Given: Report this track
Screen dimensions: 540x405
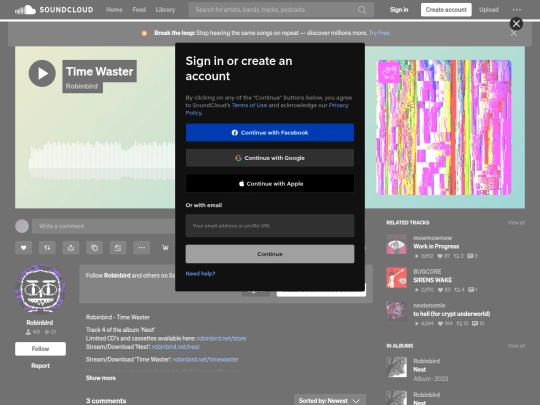Looking at the screenshot, I should tap(40, 366).
